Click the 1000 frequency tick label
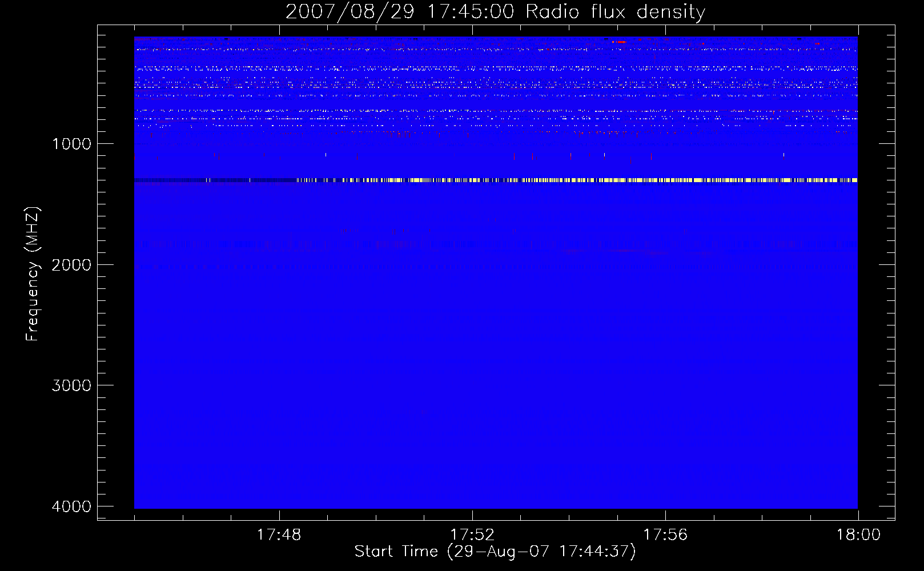 [71, 144]
